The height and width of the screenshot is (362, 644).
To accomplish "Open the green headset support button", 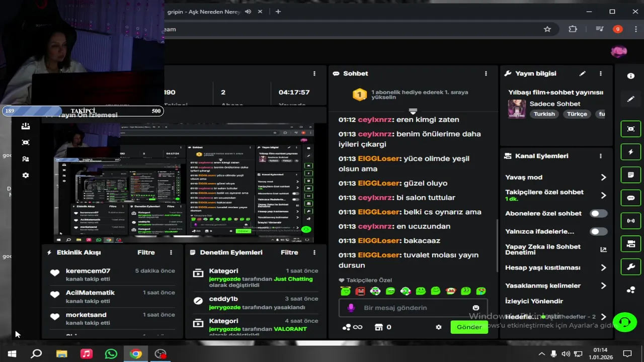I will [x=625, y=322].
